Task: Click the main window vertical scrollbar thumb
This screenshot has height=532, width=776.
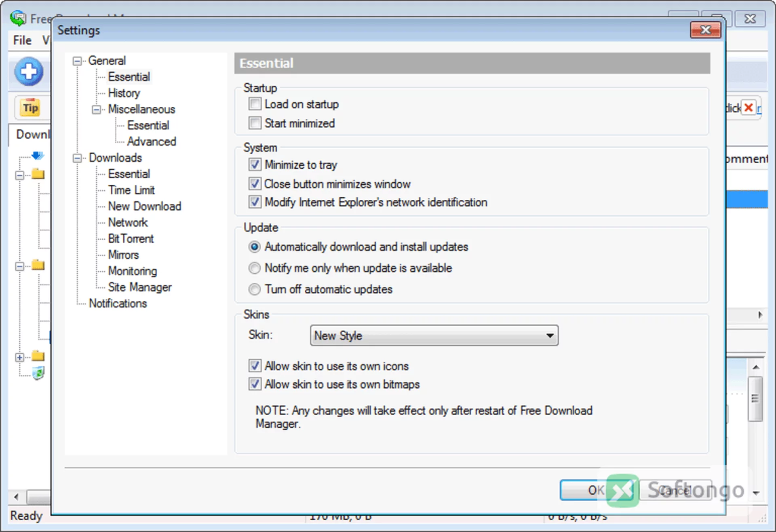Action: click(x=755, y=399)
